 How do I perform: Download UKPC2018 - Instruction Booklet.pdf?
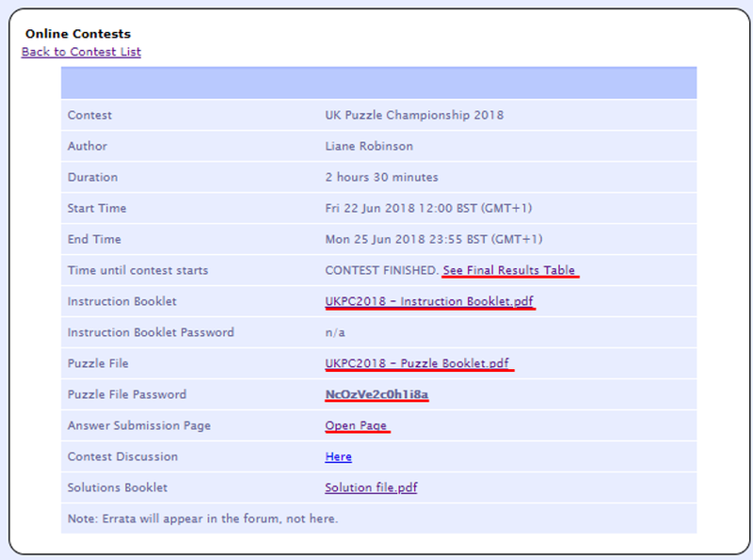429,301
